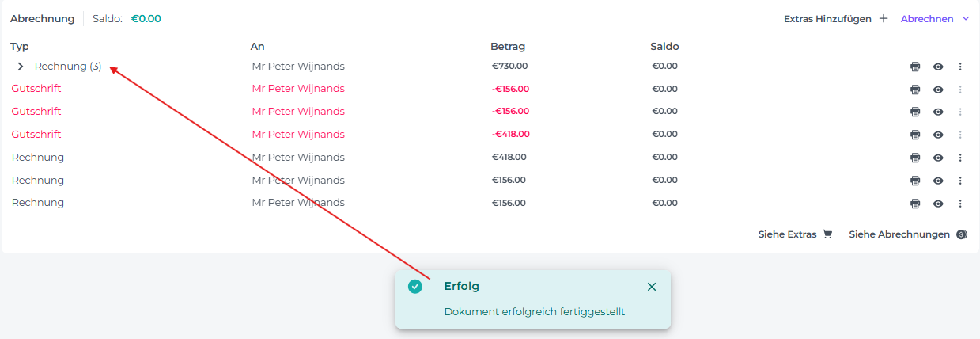Click the Betrag column header

508,47
